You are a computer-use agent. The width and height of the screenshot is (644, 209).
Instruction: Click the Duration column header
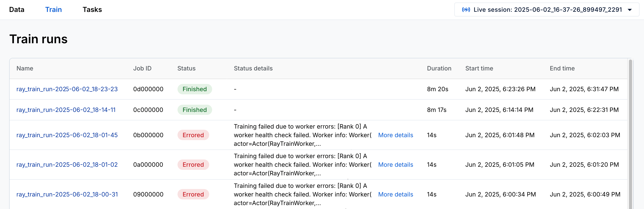pos(439,68)
